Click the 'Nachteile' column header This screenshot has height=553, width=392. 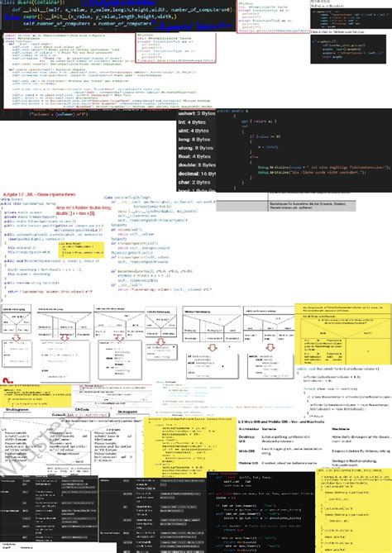[x=341, y=429]
